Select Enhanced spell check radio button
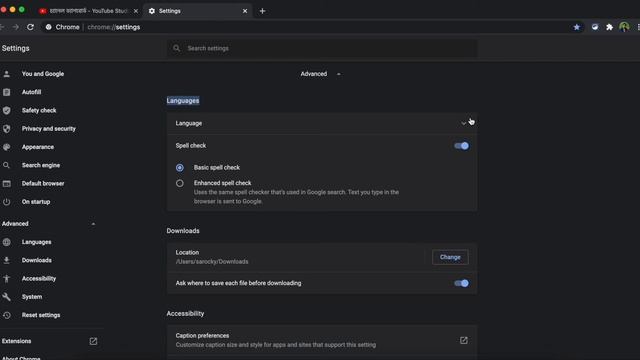 (x=180, y=183)
